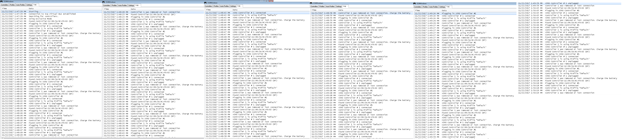644x139 pixels.
Task: Select 1:49:23 PM "Found Controller" log row
Action: tap(362, 117)
